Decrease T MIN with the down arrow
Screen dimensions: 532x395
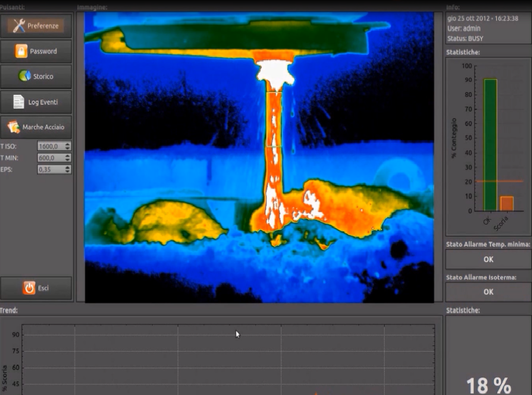[x=68, y=160]
